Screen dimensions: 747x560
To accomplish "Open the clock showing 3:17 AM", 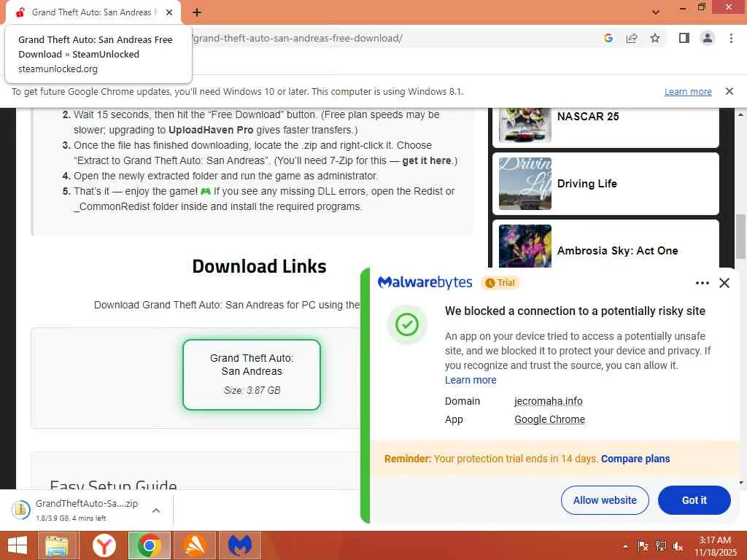I will pos(715,545).
